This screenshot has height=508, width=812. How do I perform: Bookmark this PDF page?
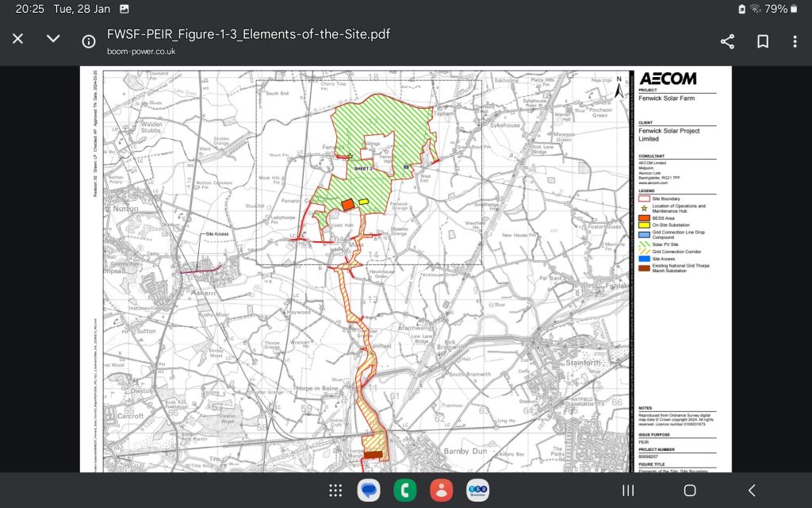pyautogui.click(x=762, y=41)
